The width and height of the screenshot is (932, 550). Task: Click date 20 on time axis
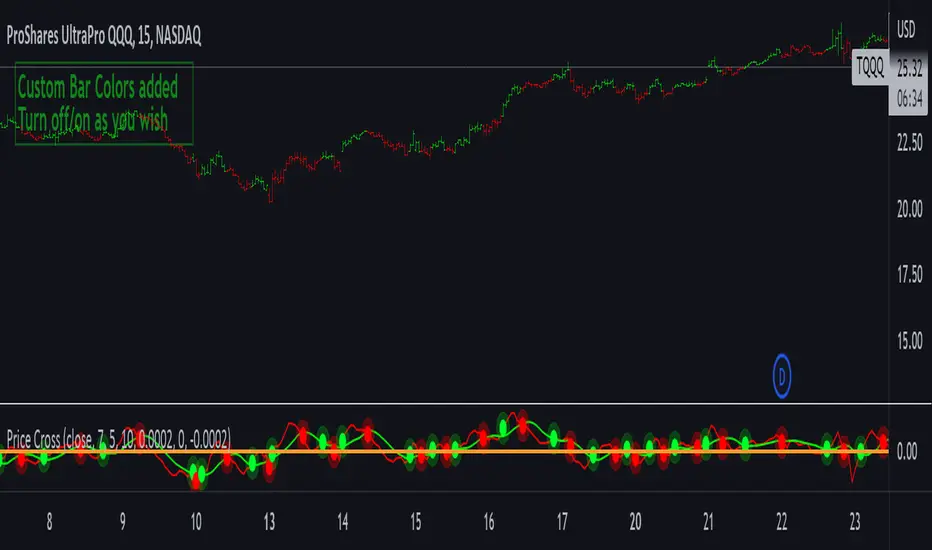(x=635, y=522)
